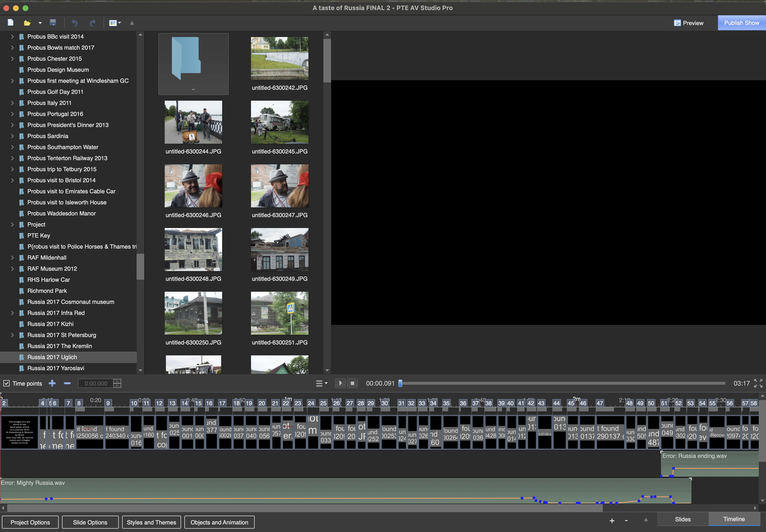Viewport: 766px width, 532px height.
Task: Switch to the Slides tab
Action: pyautogui.click(x=682, y=519)
